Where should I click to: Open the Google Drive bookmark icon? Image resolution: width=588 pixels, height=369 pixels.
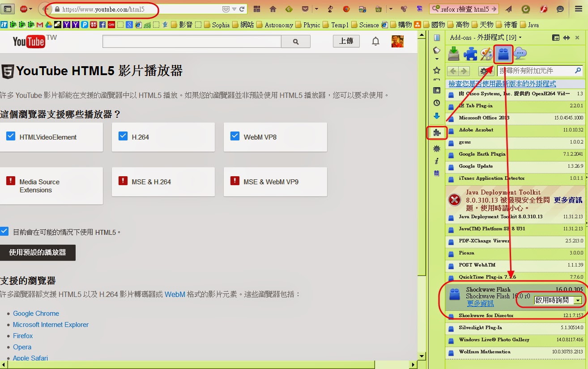point(48,25)
